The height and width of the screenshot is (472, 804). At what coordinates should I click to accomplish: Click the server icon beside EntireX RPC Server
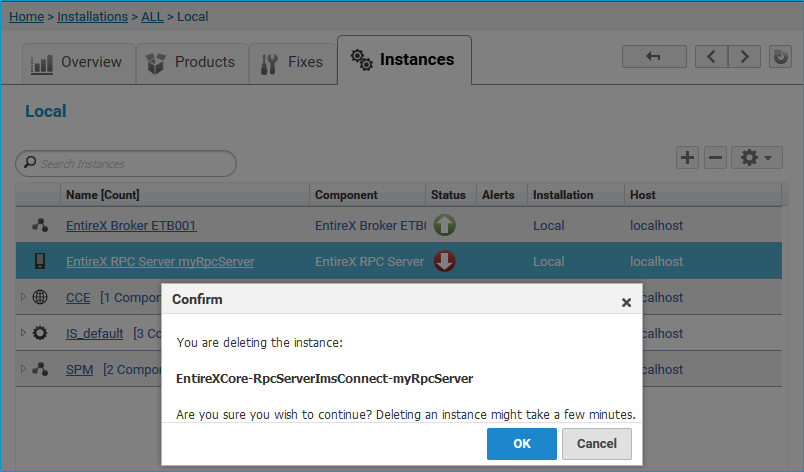point(40,261)
